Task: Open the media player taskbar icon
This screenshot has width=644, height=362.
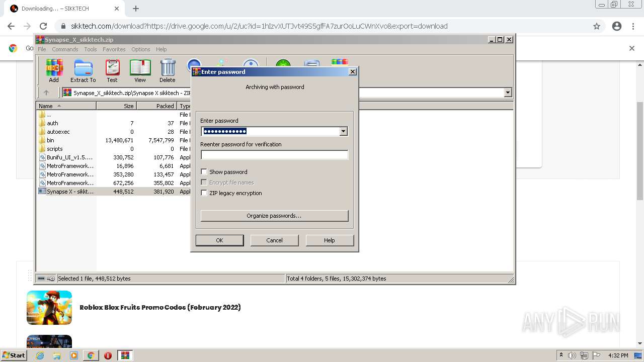Action: pos(74,355)
